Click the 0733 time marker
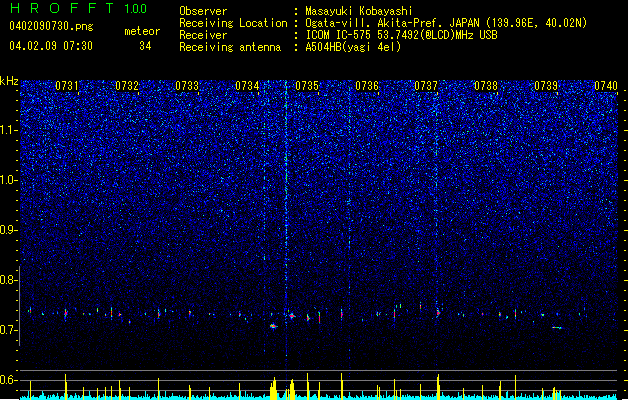The height and width of the screenshot is (400, 629). 187,86
